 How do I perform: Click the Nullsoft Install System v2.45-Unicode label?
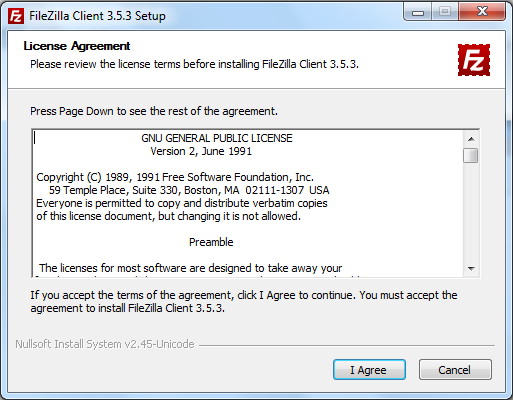tap(105, 344)
